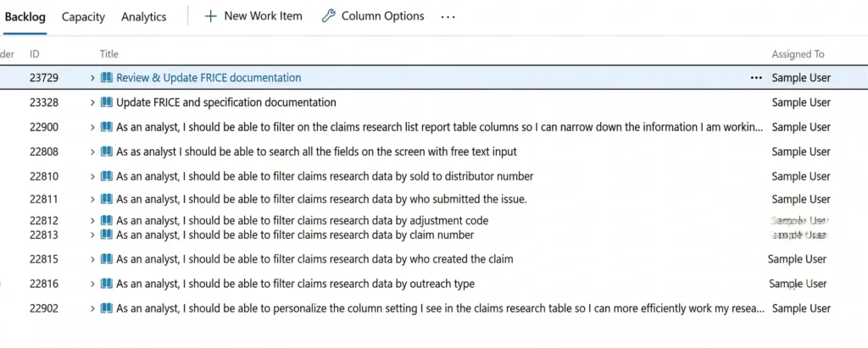Viewport: 868px width, 348px height.
Task: Click the ID column header
Action: pos(35,54)
